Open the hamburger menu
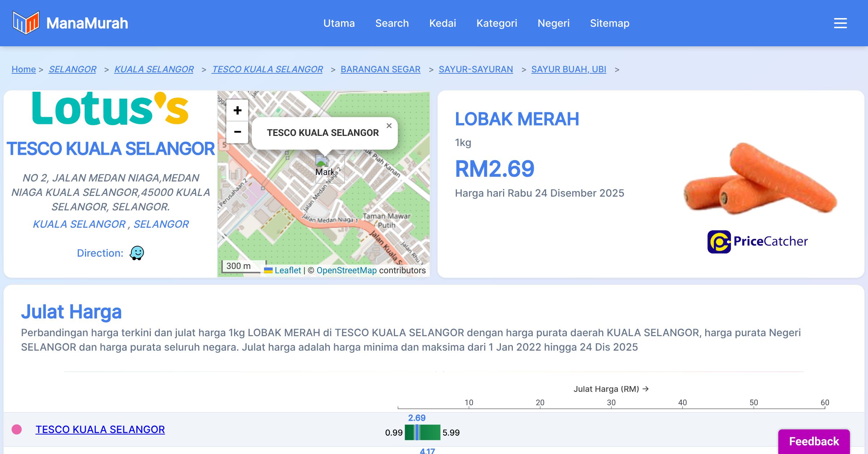This screenshot has height=454, width=868. tap(840, 23)
